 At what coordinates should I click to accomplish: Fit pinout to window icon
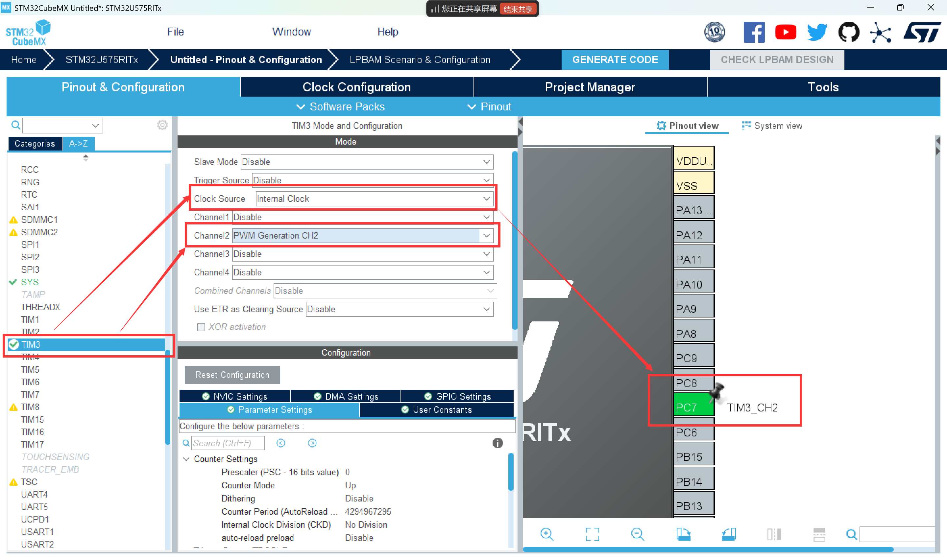592,534
